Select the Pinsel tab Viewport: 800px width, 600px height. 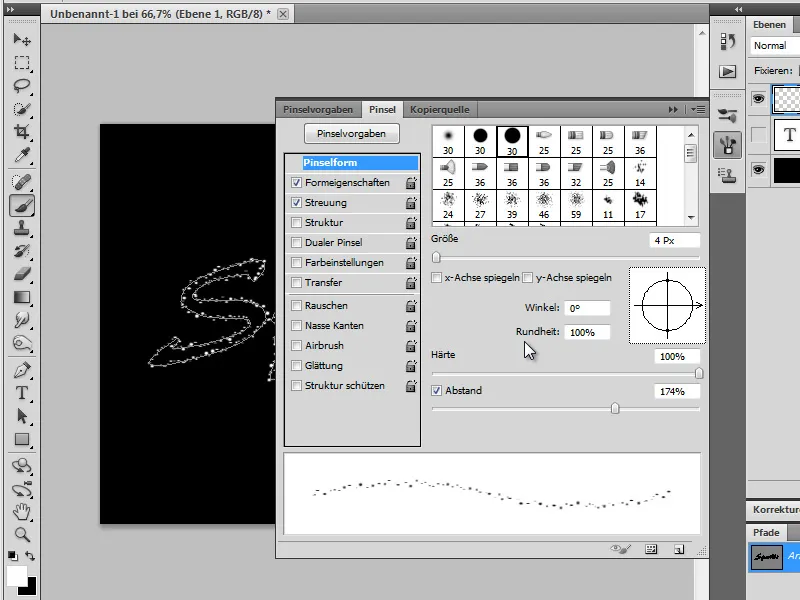pyautogui.click(x=382, y=110)
